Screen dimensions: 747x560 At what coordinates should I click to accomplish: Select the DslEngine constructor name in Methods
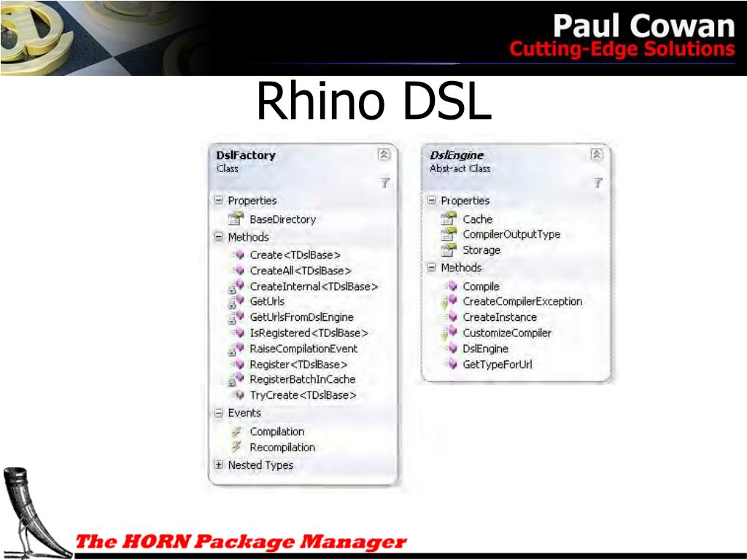point(485,349)
